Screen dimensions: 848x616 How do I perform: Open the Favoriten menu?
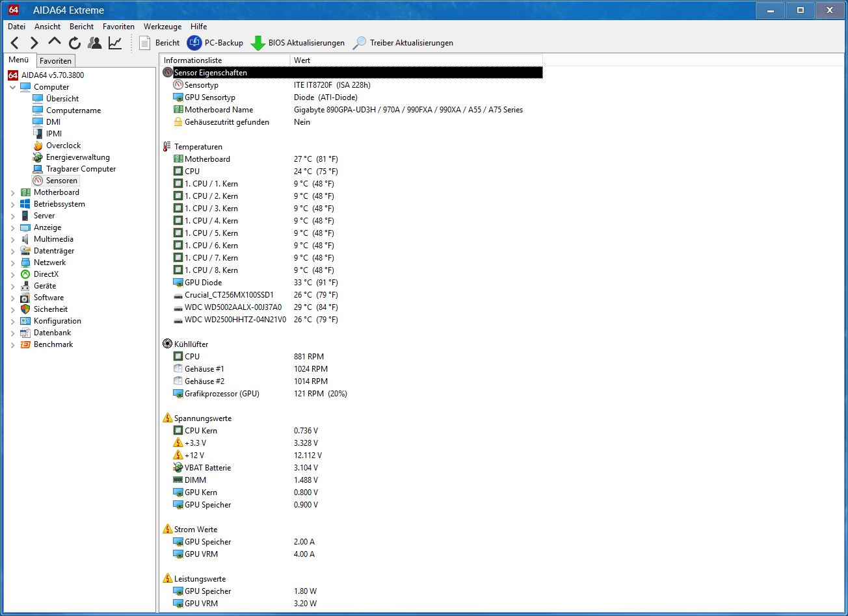pyautogui.click(x=118, y=27)
